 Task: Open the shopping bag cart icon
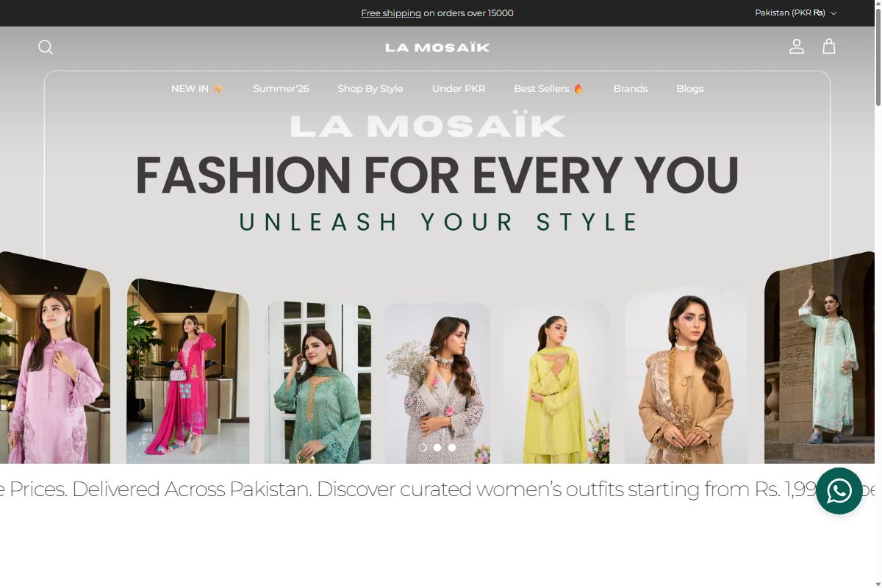829,46
